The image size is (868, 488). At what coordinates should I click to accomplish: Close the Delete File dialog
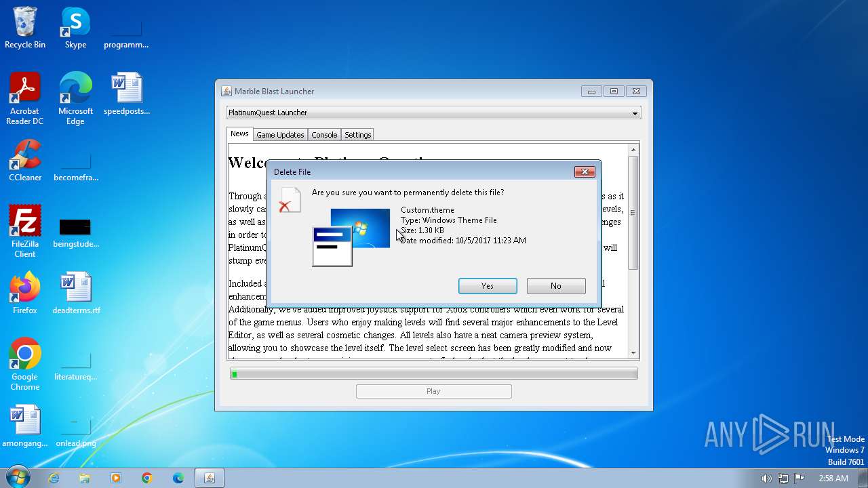(585, 172)
